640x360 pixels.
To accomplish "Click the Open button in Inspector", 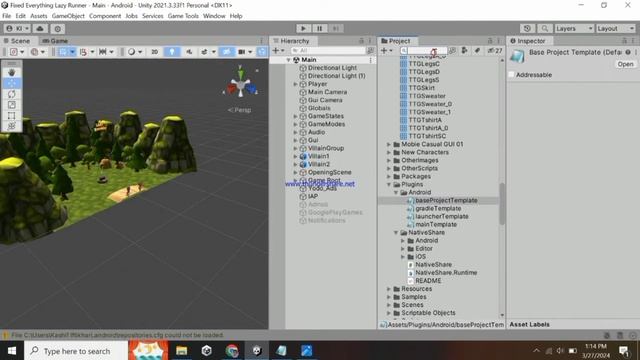I will (625, 64).
